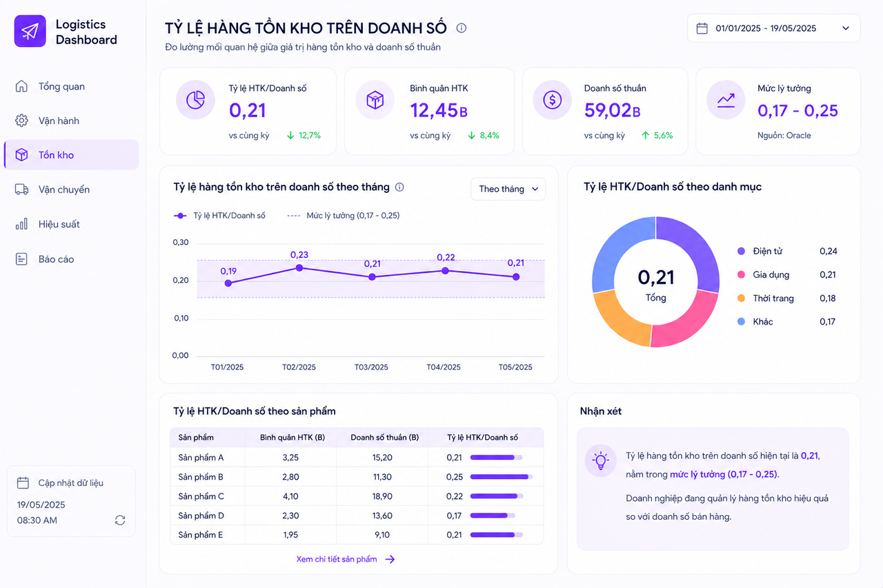Click the up arrow beside 5,6%
The height and width of the screenshot is (588, 883).
646,136
